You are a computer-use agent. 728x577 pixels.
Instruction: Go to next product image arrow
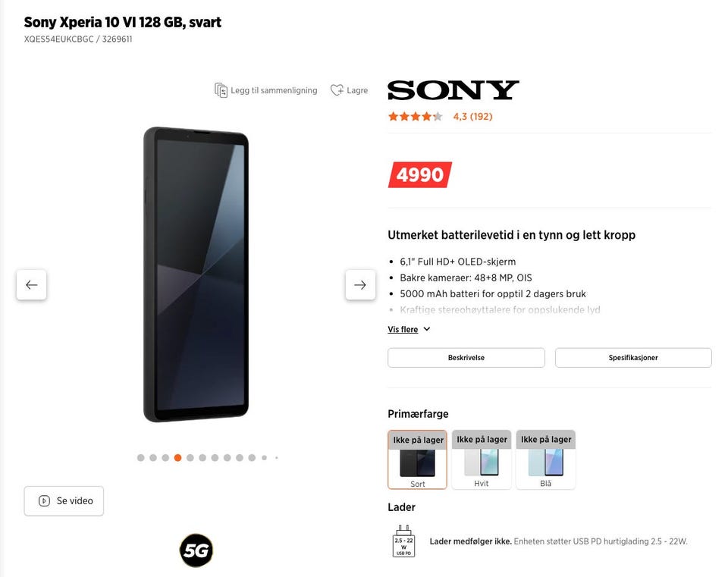click(360, 284)
